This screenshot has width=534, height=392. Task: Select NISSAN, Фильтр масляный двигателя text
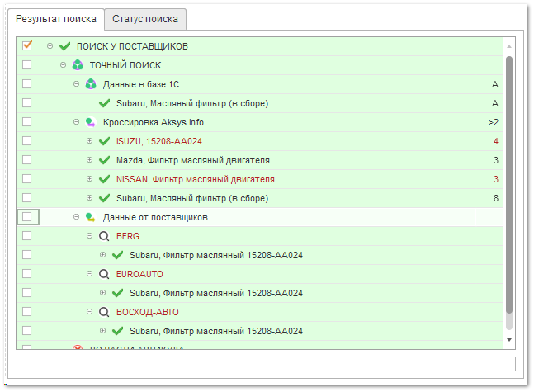pyautogui.click(x=196, y=179)
